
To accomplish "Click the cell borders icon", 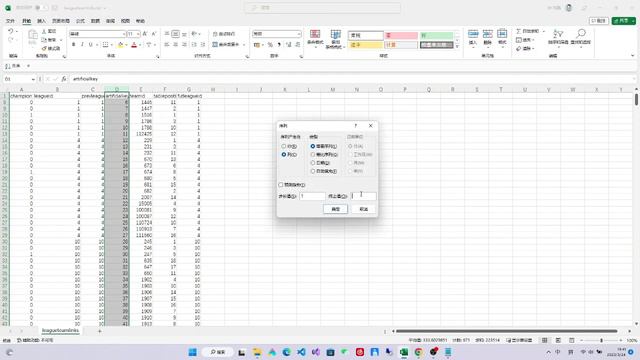I will tap(105, 44).
